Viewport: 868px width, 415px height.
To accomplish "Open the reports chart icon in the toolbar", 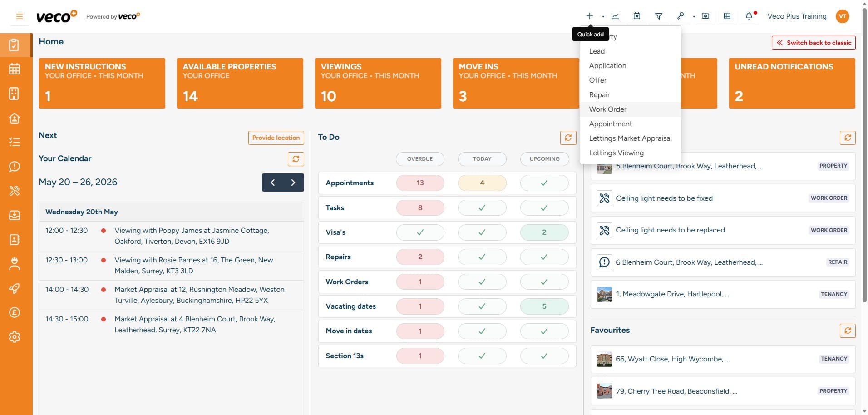I will pyautogui.click(x=615, y=16).
